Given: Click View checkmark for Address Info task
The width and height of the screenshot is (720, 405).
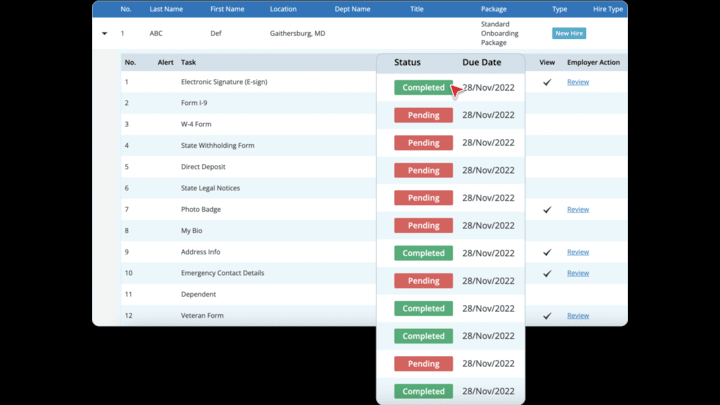Looking at the screenshot, I should click(547, 252).
